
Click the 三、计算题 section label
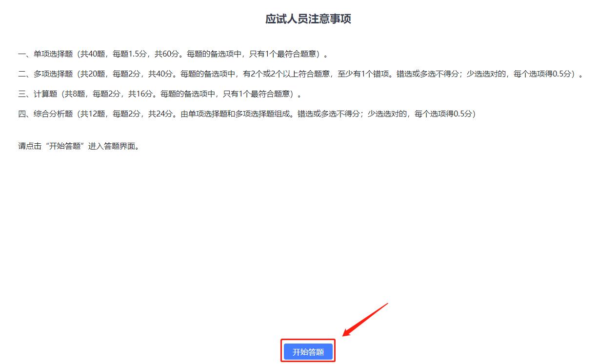pyautogui.click(x=38, y=94)
